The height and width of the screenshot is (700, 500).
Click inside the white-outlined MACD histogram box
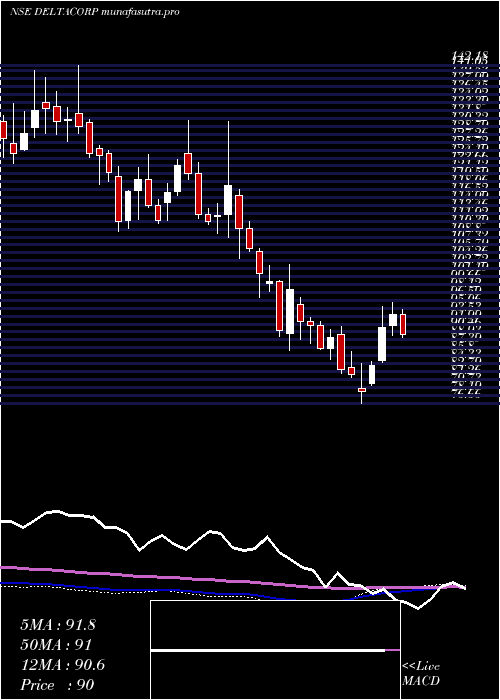click(x=275, y=650)
